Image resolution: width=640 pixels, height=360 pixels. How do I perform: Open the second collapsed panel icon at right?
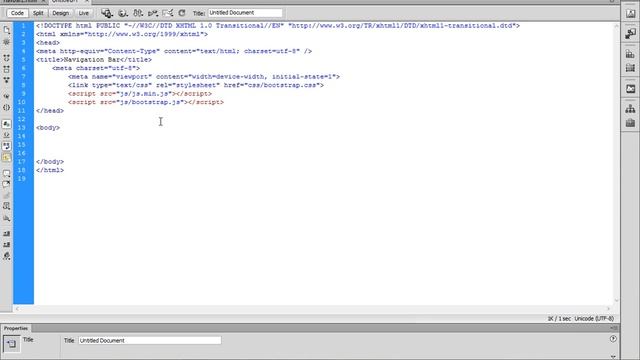(630, 33)
